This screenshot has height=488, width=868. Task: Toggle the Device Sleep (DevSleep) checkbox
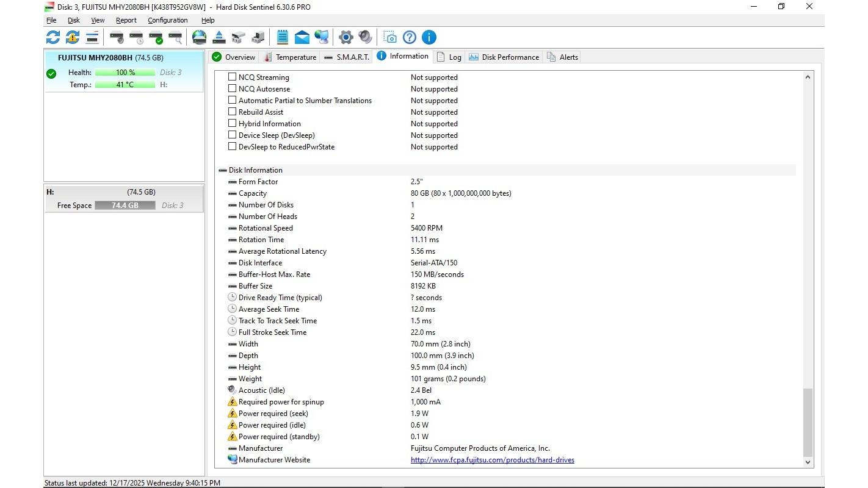point(232,135)
